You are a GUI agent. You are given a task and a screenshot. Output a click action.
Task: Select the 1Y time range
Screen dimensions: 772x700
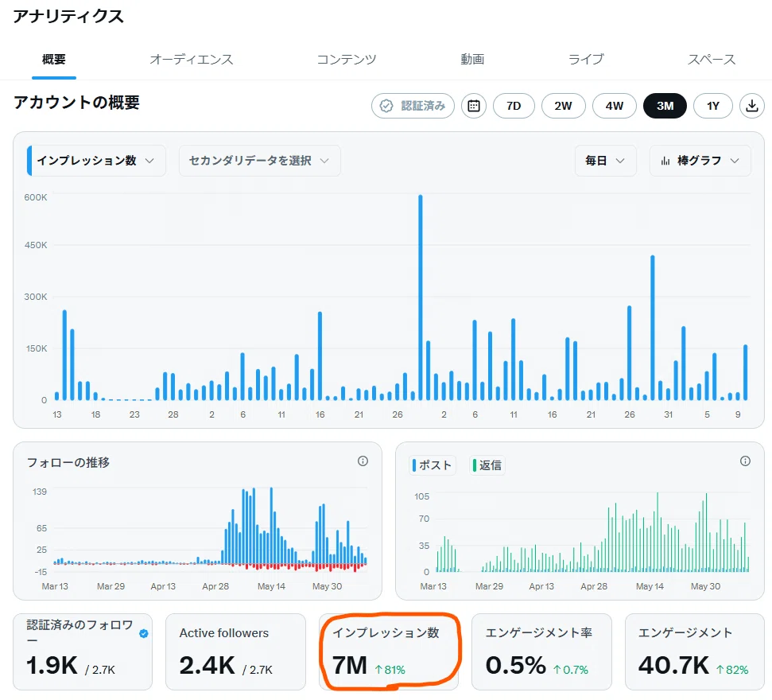713,106
